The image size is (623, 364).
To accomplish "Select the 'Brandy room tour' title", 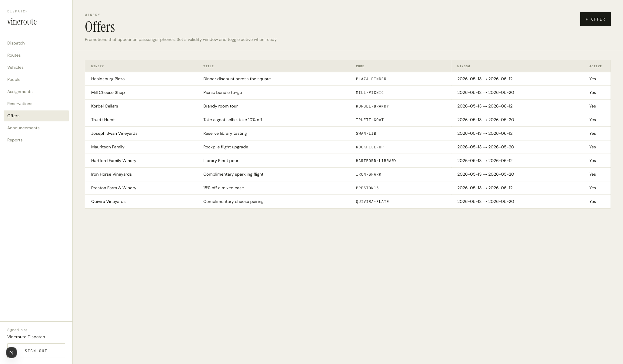I will pyautogui.click(x=221, y=106).
